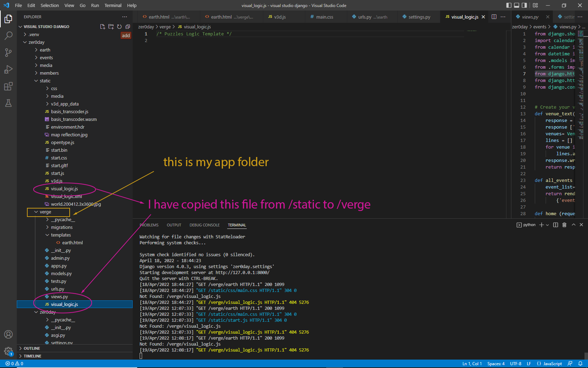Image resolution: width=588 pixels, height=368 pixels.
Task: Change indentation Spaces: 4
Action: [x=496, y=364]
